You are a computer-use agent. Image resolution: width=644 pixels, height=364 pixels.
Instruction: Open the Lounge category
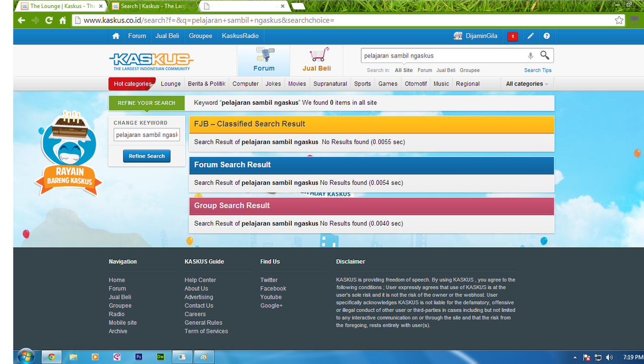click(x=171, y=84)
